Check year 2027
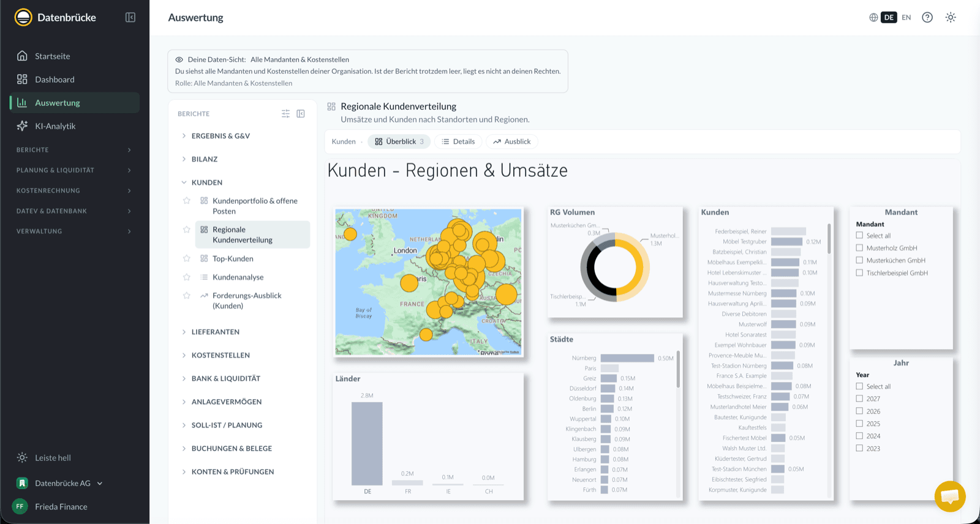Viewport: 980px width, 524px height. (x=859, y=399)
